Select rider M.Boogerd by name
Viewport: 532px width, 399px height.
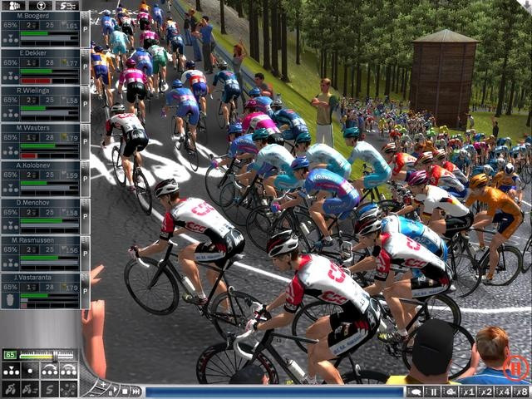click(33, 16)
